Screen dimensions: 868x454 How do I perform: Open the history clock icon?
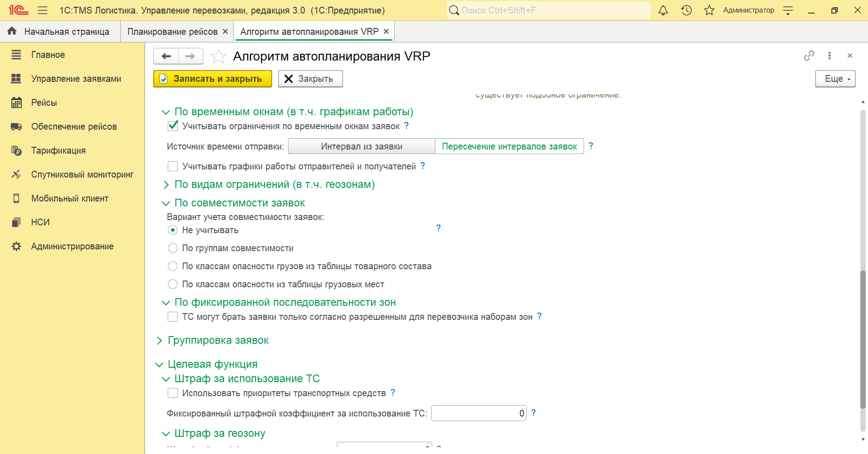click(686, 10)
